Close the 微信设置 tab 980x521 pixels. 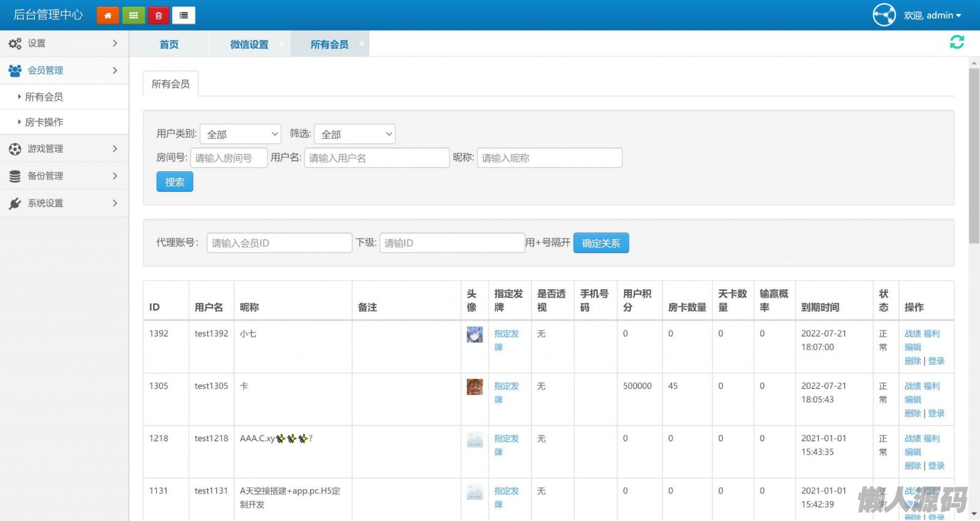click(x=281, y=44)
